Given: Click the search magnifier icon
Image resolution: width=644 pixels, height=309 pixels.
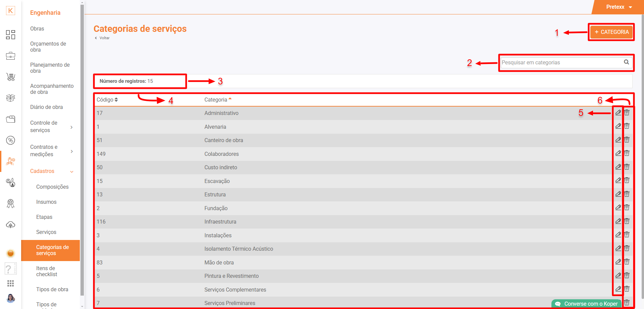Looking at the screenshot, I should (626, 62).
